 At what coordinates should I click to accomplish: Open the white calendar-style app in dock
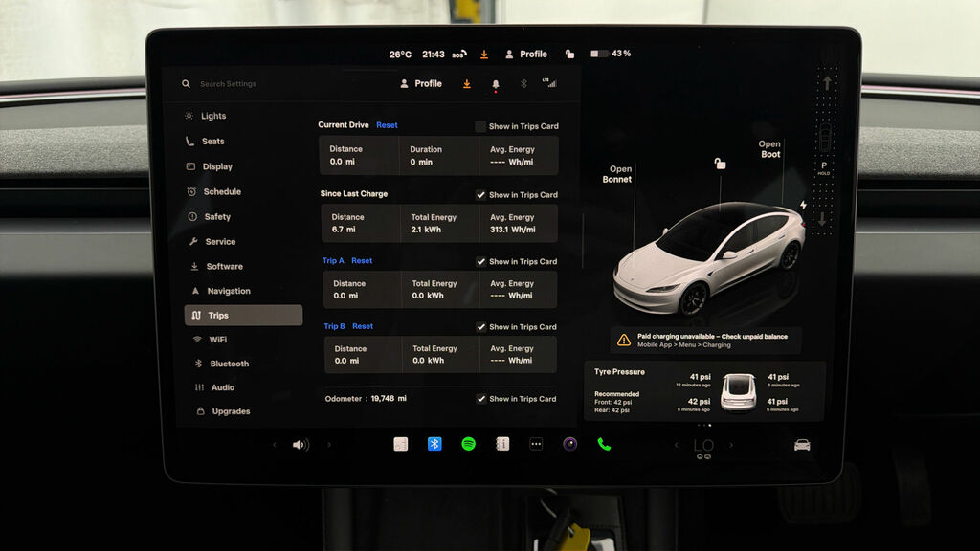point(401,444)
